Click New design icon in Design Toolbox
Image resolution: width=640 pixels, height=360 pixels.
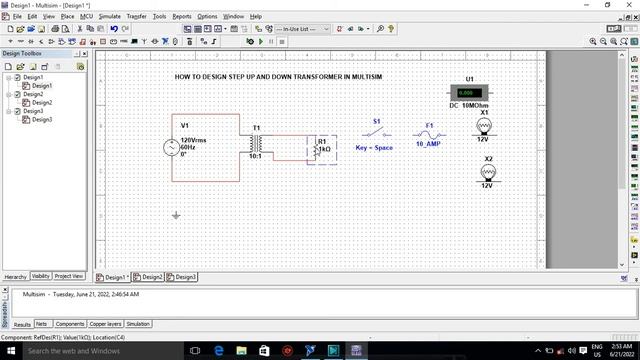pyautogui.click(x=9, y=67)
